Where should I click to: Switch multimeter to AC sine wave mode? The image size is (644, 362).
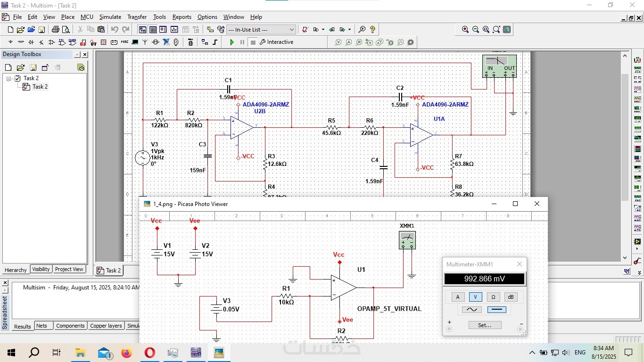[x=471, y=310]
